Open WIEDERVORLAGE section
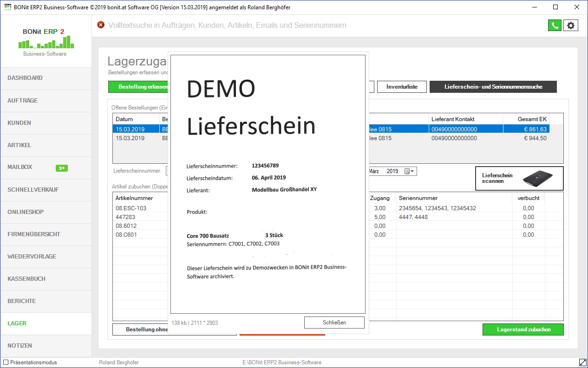 click(x=46, y=257)
